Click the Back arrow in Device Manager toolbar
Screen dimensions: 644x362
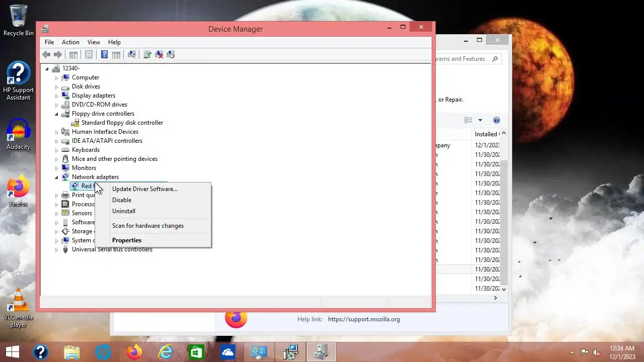click(46, 54)
